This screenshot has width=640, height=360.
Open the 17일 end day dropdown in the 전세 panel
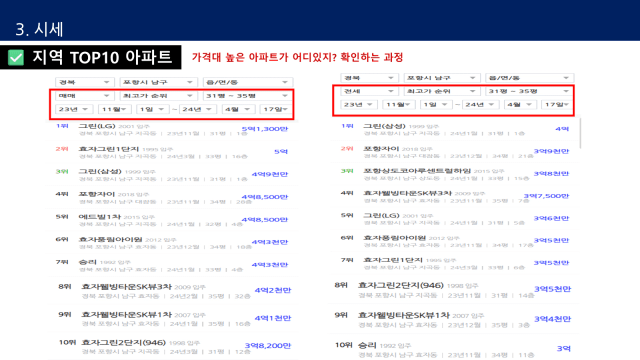pyautogui.click(x=557, y=104)
